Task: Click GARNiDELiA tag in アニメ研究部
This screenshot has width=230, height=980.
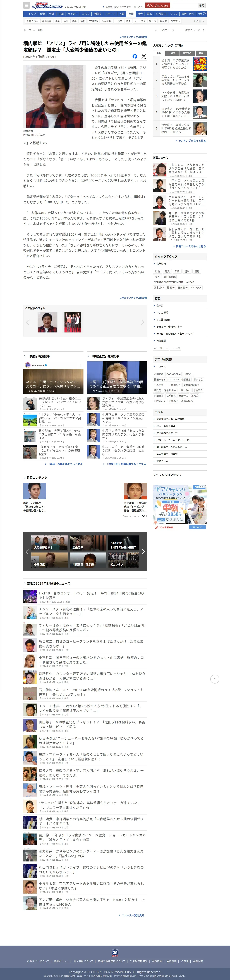Action: click(173, 374)
